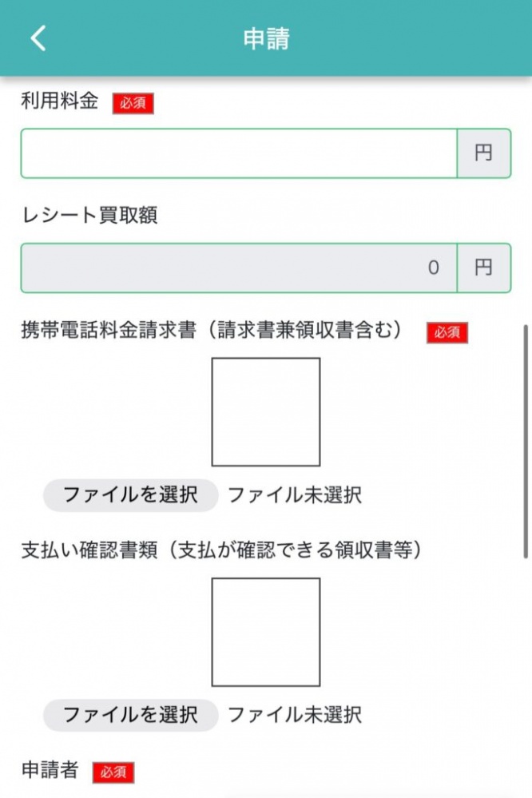Click the 利用料金 field label
Viewport: 532px width, 798px height.
tap(60, 101)
